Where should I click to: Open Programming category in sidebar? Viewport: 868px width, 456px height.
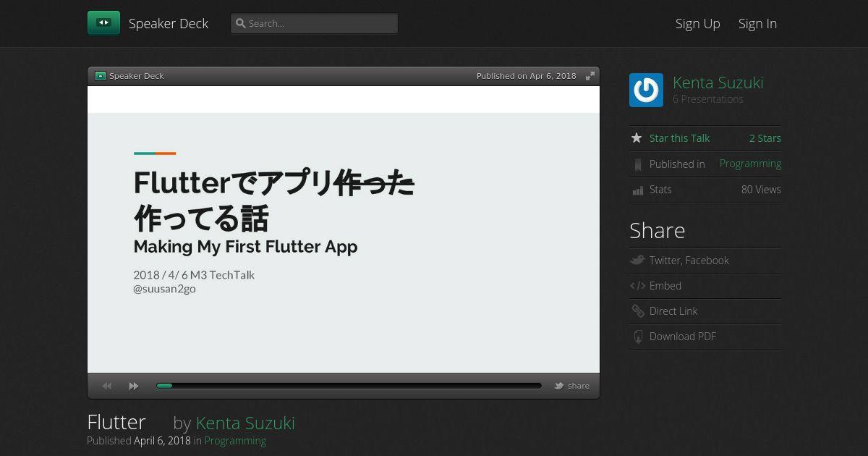[x=750, y=164]
